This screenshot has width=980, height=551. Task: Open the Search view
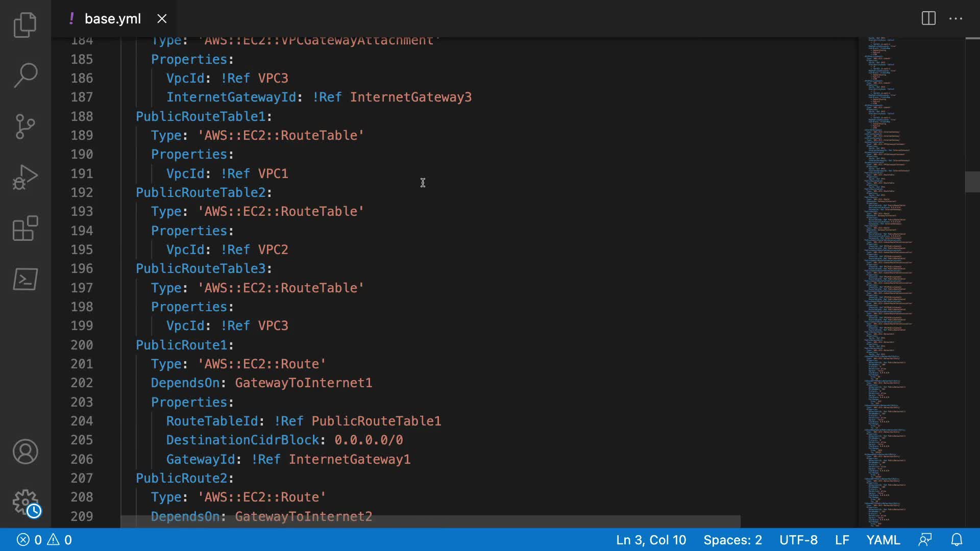[25, 76]
